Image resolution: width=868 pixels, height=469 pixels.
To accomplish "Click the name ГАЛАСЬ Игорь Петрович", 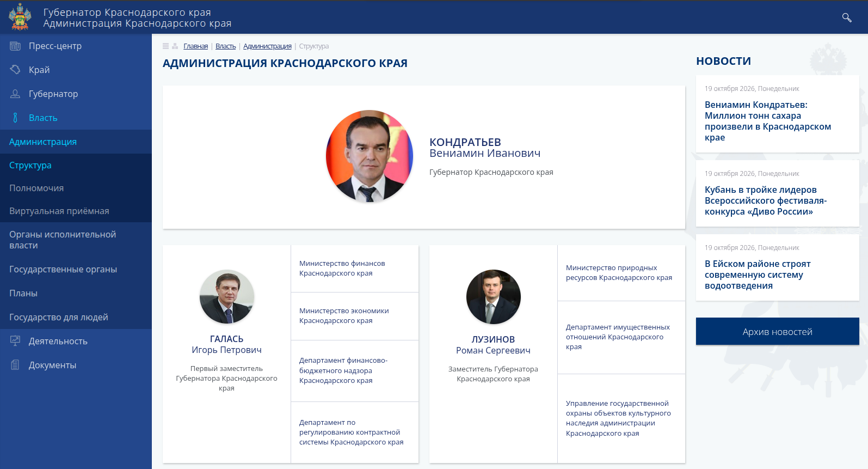I will [x=226, y=344].
